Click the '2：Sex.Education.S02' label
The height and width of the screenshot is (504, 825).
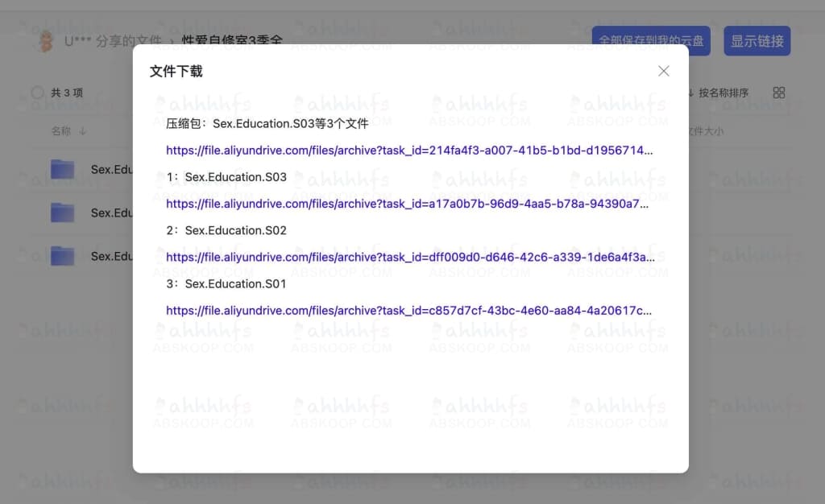coord(226,230)
